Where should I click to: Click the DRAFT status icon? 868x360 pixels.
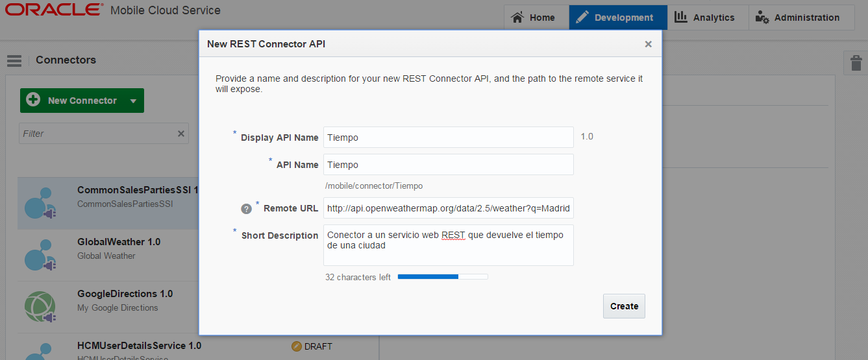297,346
